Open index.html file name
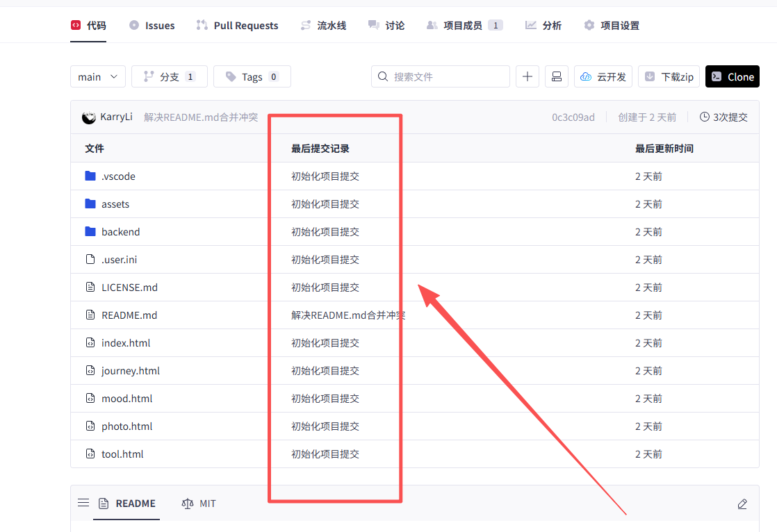 coord(126,343)
